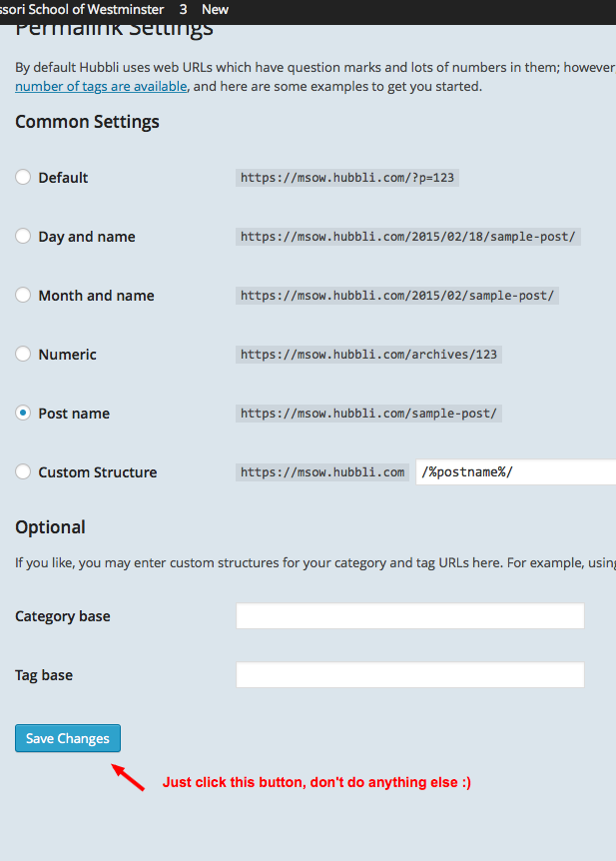Select the Post name radio button

pyautogui.click(x=23, y=414)
